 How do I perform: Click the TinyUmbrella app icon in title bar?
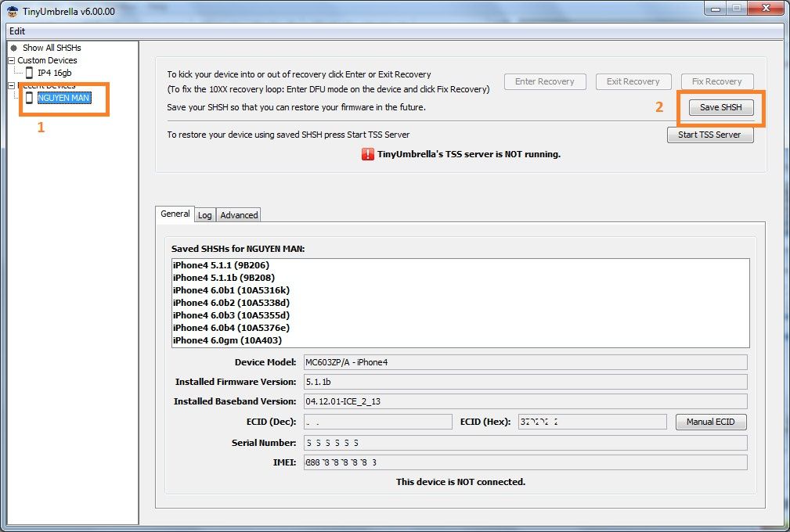(x=13, y=11)
